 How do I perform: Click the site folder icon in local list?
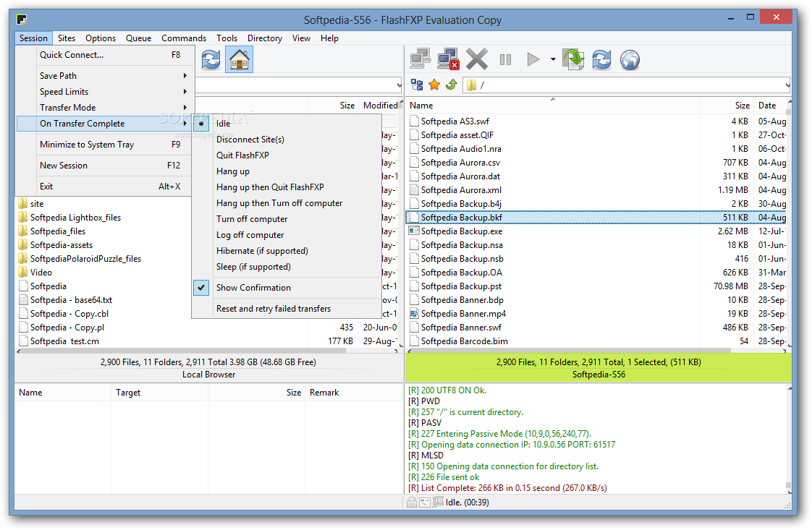point(22,203)
